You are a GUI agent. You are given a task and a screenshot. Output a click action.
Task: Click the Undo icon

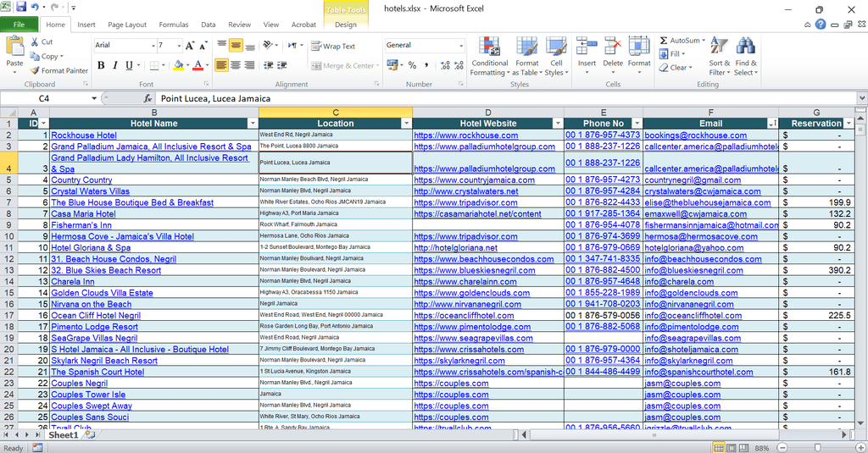tap(35, 8)
